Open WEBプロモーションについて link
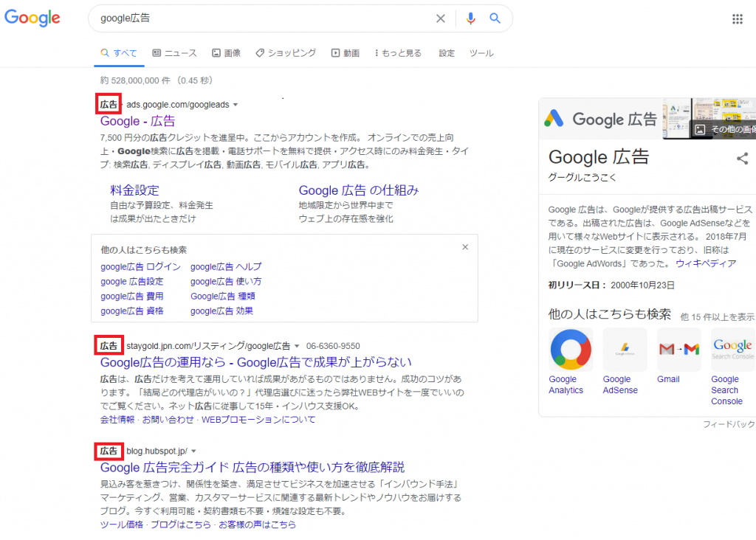Viewport: 756px width, 540px height. click(x=258, y=420)
